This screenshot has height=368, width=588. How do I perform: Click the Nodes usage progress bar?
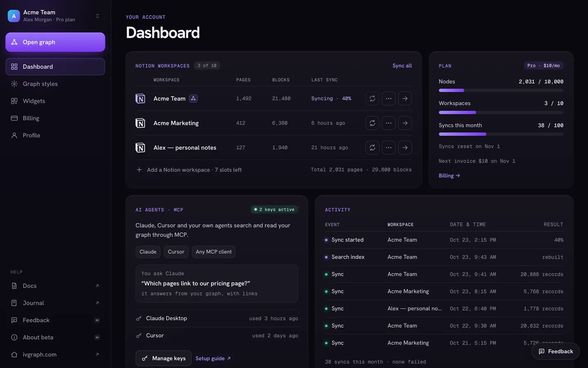point(501,90)
